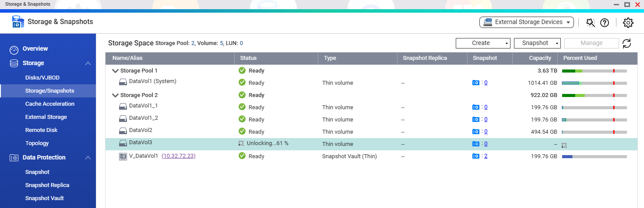Click the Storage & Snapshots app logo
644x208 pixels.
coord(18,22)
